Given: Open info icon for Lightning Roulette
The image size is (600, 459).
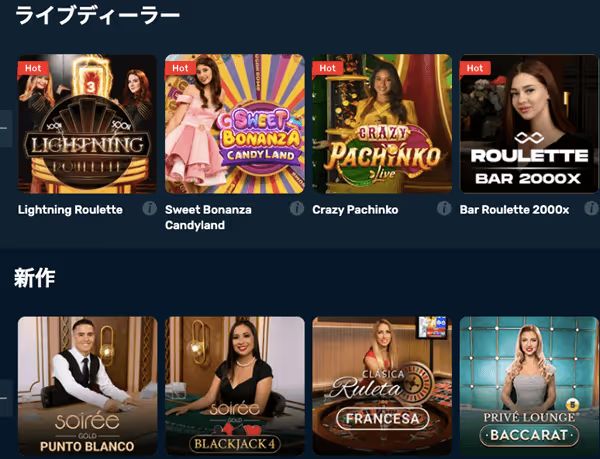Looking at the screenshot, I should coord(150,209).
